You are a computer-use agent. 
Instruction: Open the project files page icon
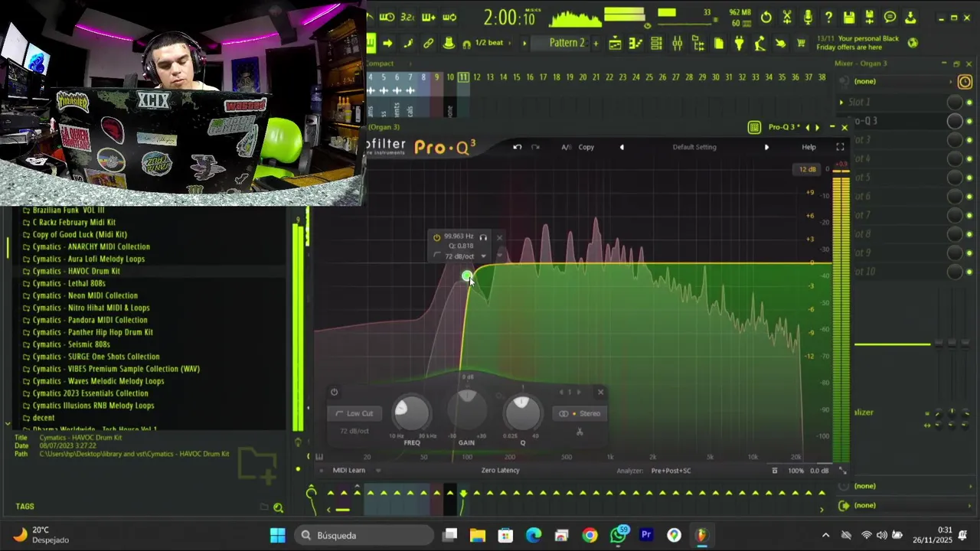[719, 44]
